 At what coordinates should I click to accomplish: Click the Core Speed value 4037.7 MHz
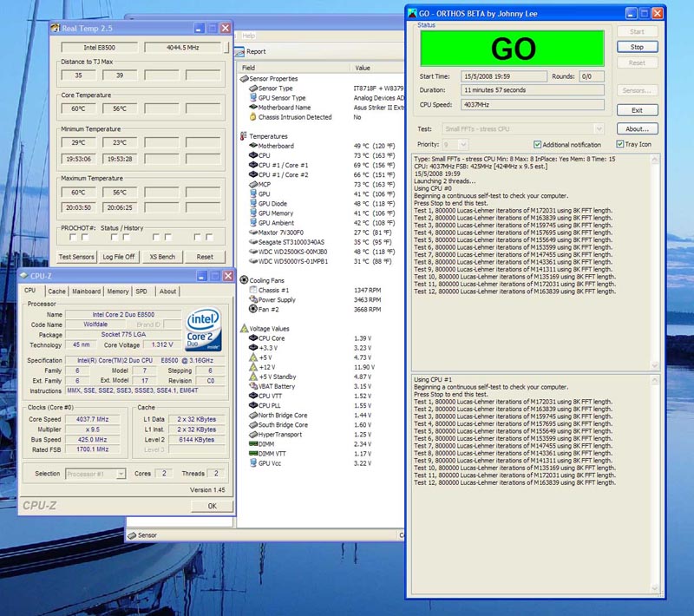tap(92, 419)
